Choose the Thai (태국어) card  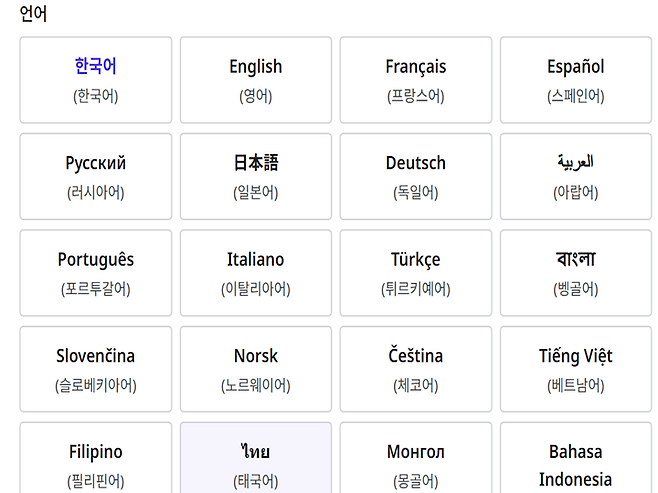(x=256, y=458)
